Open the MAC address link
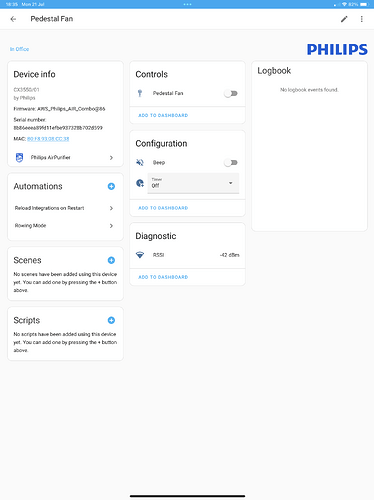 [x=48, y=139]
